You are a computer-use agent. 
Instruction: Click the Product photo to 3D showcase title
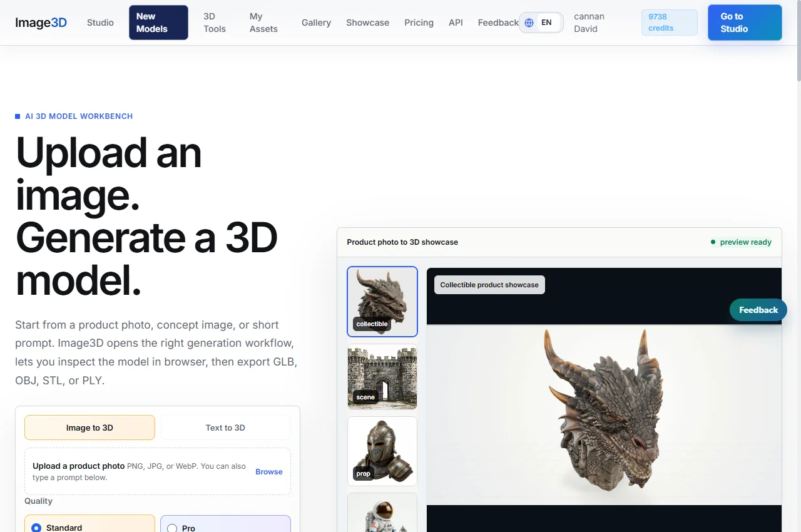coord(402,242)
